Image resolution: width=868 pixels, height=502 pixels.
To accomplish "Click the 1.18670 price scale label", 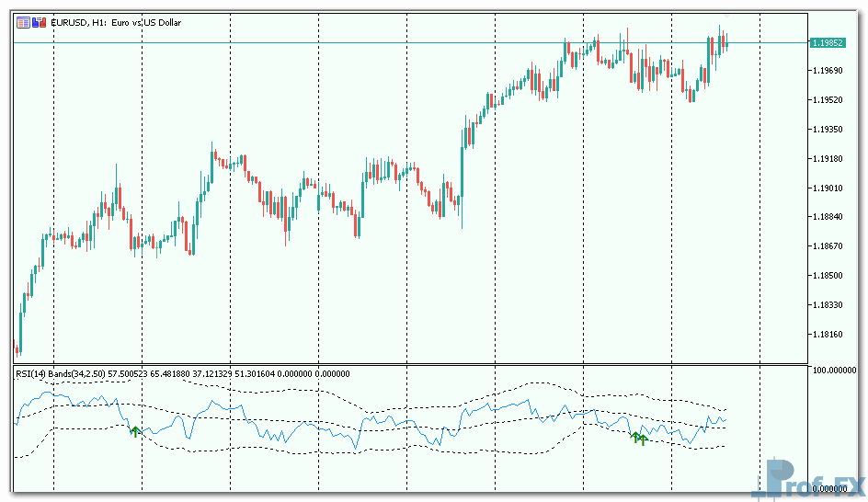I will tap(828, 246).
